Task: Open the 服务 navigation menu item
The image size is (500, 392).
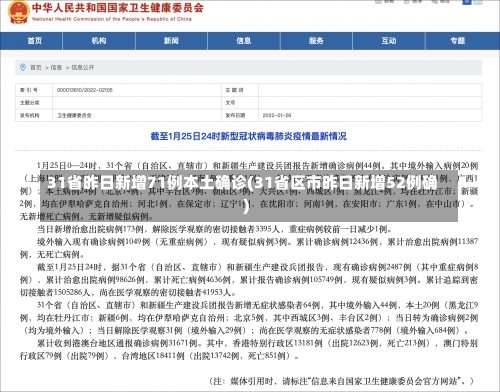Action: [x=316, y=41]
